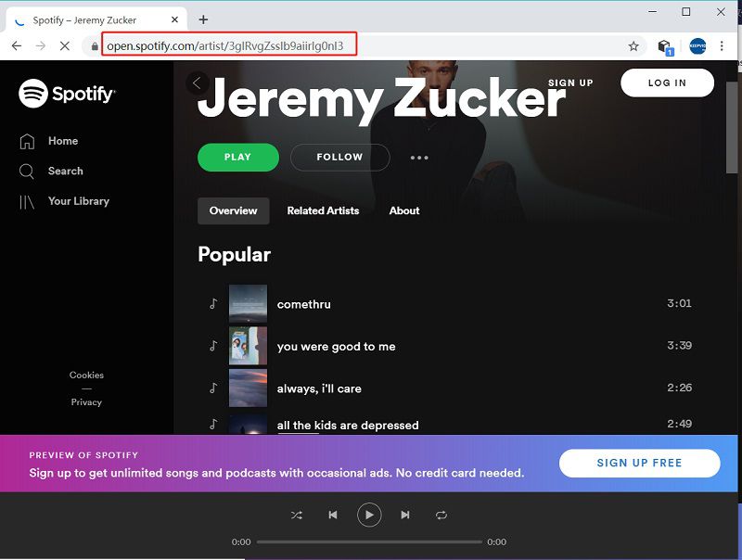Open the browser extension icon with badge
Viewport: 742px width, 560px height.
(665, 47)
